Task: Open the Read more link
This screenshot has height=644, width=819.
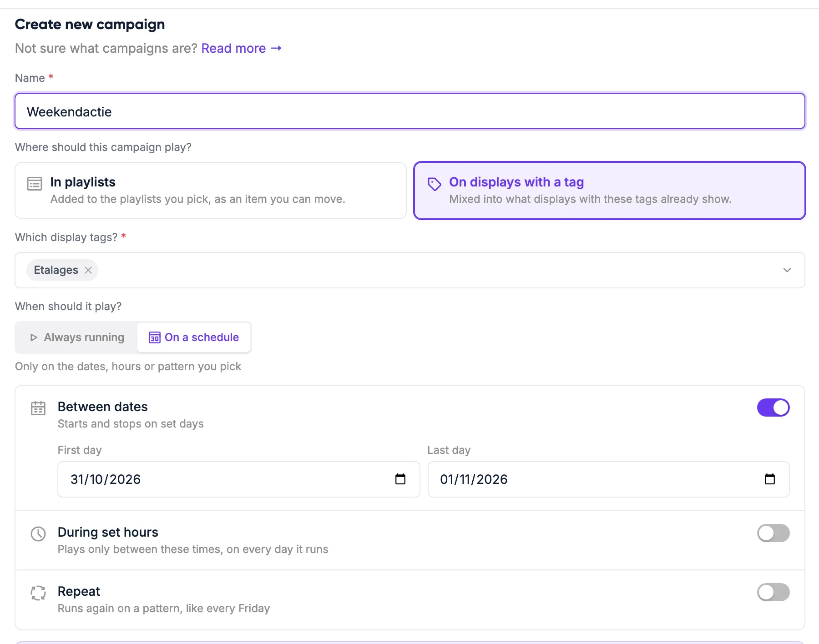Action: 242,48
